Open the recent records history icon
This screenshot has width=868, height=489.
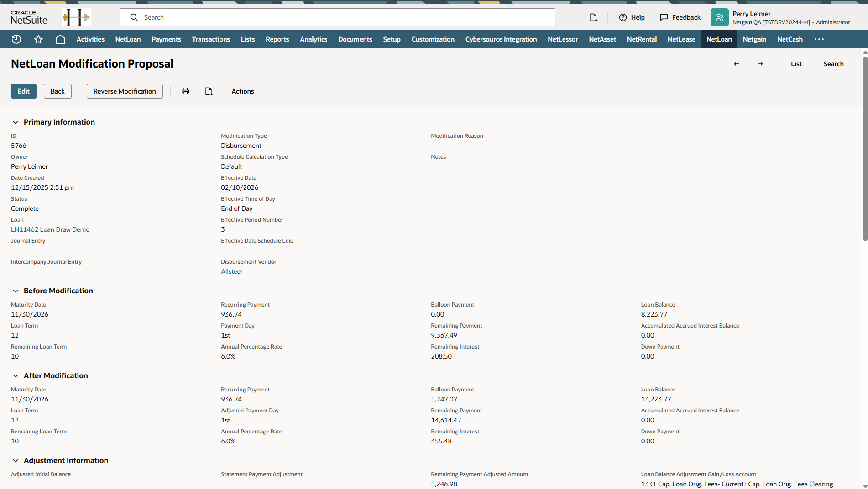coord(16,39)
